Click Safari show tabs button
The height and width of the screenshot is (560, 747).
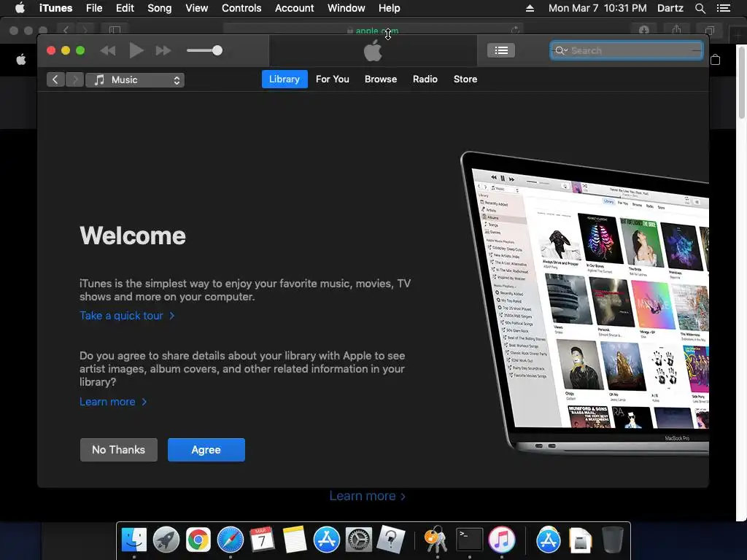[x=709, y=30]
